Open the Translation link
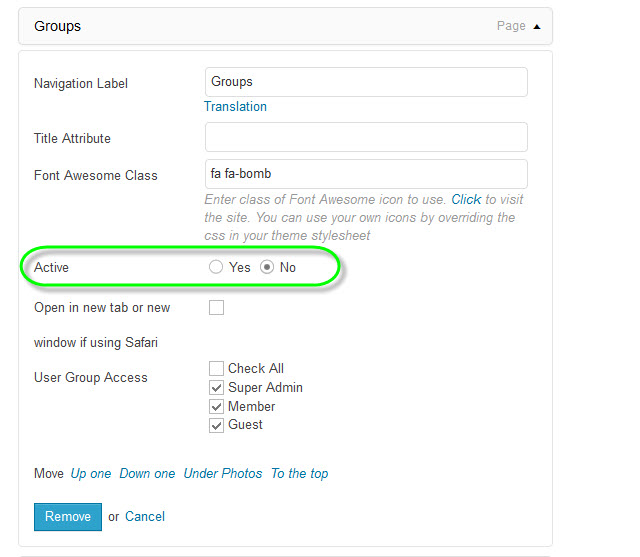 (x=235, y=107)
